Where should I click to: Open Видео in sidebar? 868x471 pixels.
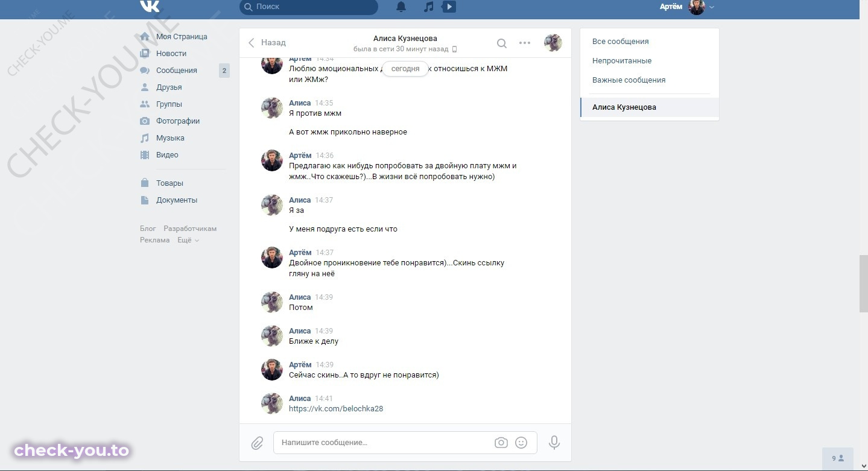point(167,155)
